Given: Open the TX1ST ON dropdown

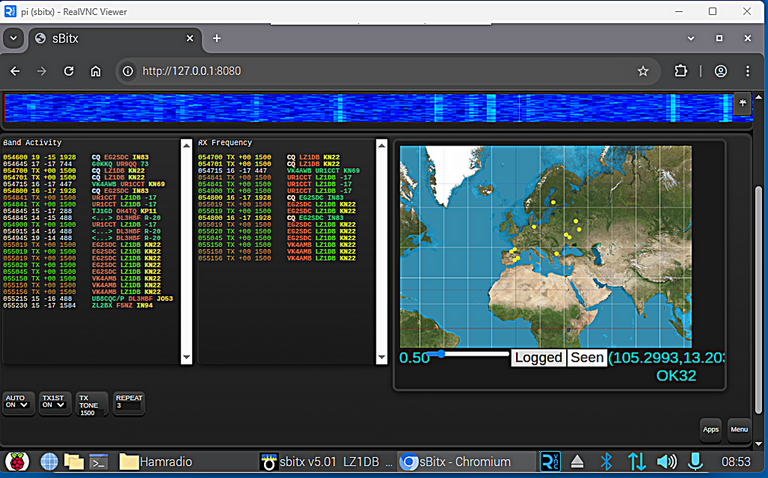Looking at the screenshot, I should tap(54, 403).
